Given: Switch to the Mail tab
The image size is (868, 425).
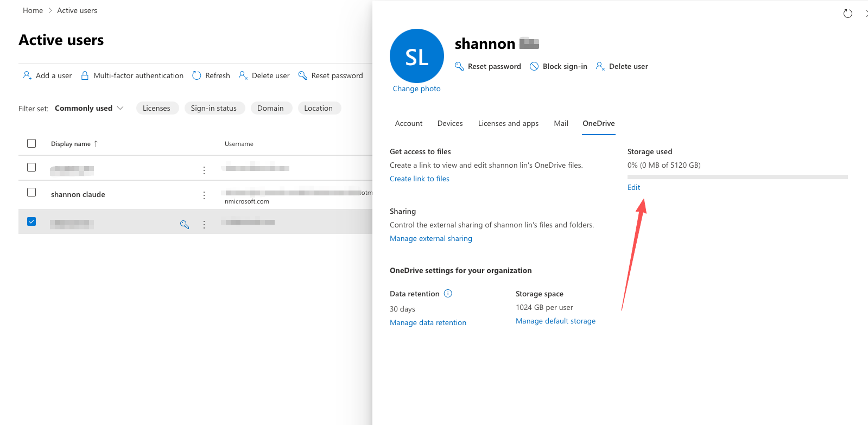Looking at the screenshot, I should point(561,123).
